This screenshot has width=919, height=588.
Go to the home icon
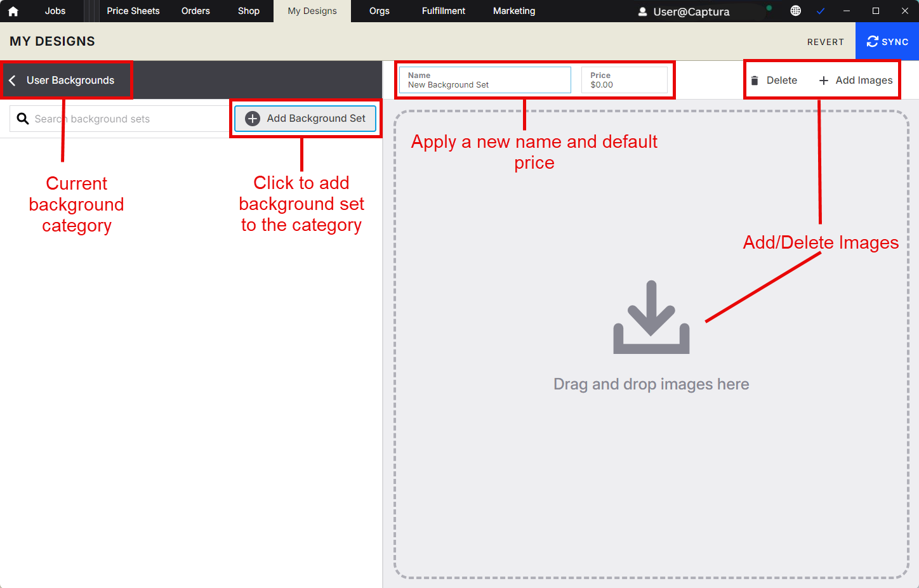pos(13,11)
